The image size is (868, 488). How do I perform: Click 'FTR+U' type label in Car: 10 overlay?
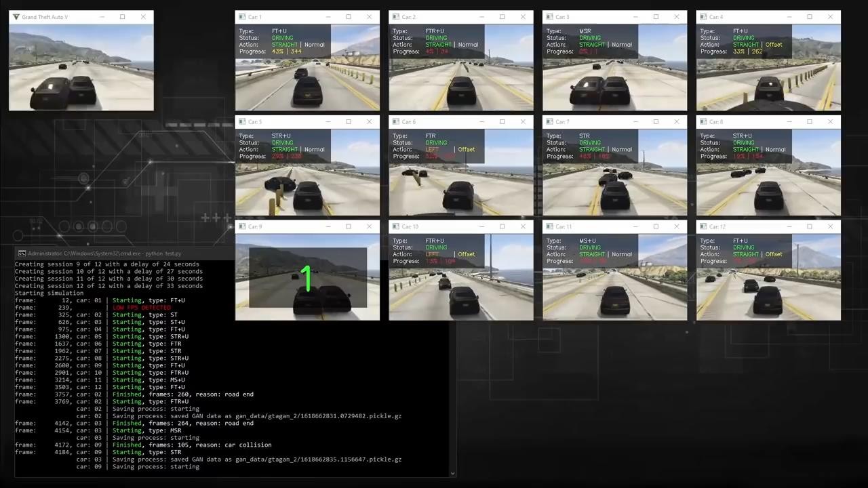coord(435,241)
